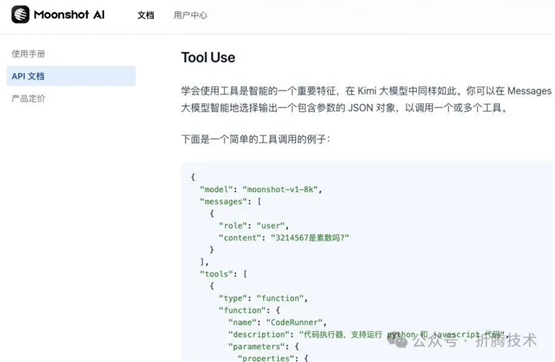
Task: Click the Moonshot AI globe logo icon
Action: [x=20, y=15]
